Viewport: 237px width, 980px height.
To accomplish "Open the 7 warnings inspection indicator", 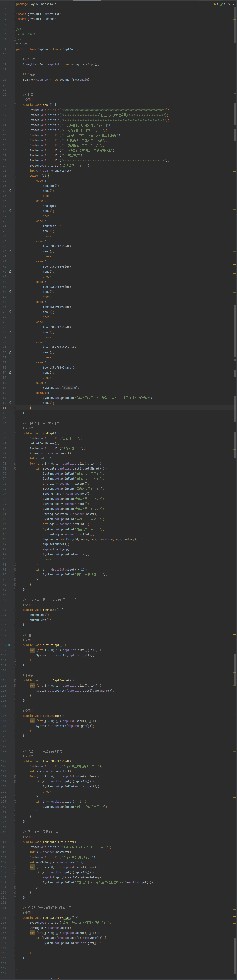I will click(216, 4).
